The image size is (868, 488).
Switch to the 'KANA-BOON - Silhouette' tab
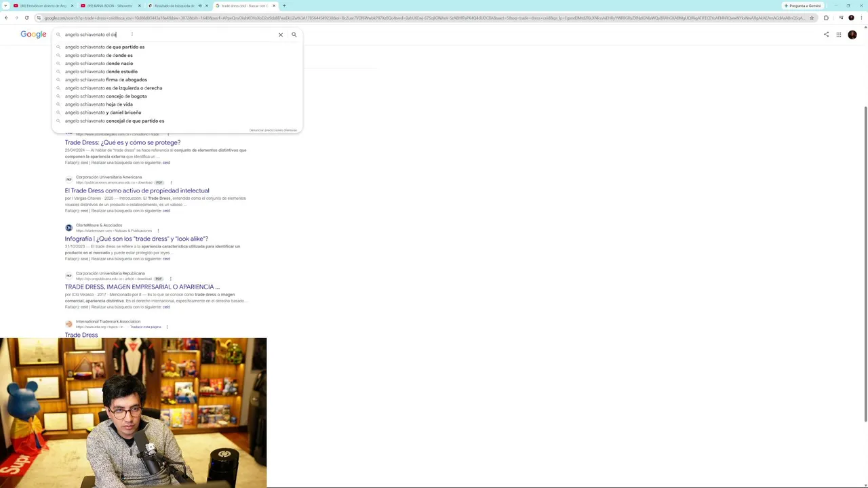click(x=111, y=5)
